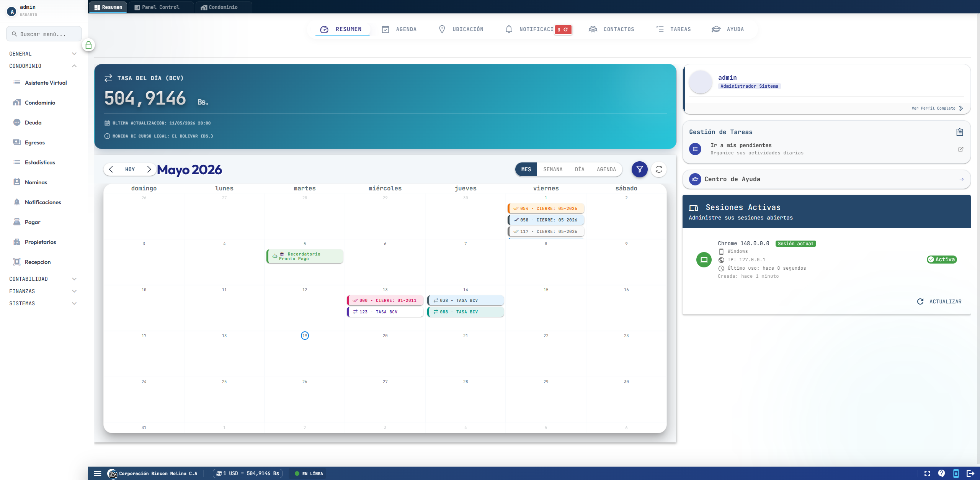980x480 pixels.
Task: Switch calendar to SEMANA view
Action: 553,169
